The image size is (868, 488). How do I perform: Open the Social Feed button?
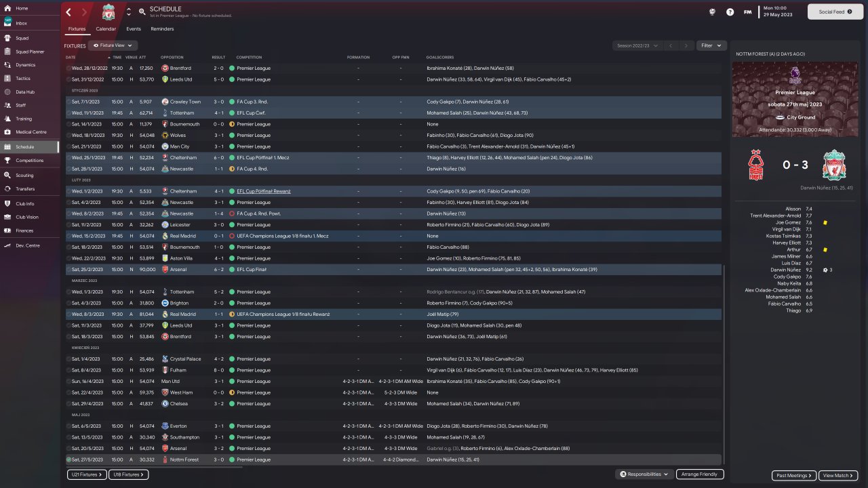pyautogui.click(x=835, y=12)
